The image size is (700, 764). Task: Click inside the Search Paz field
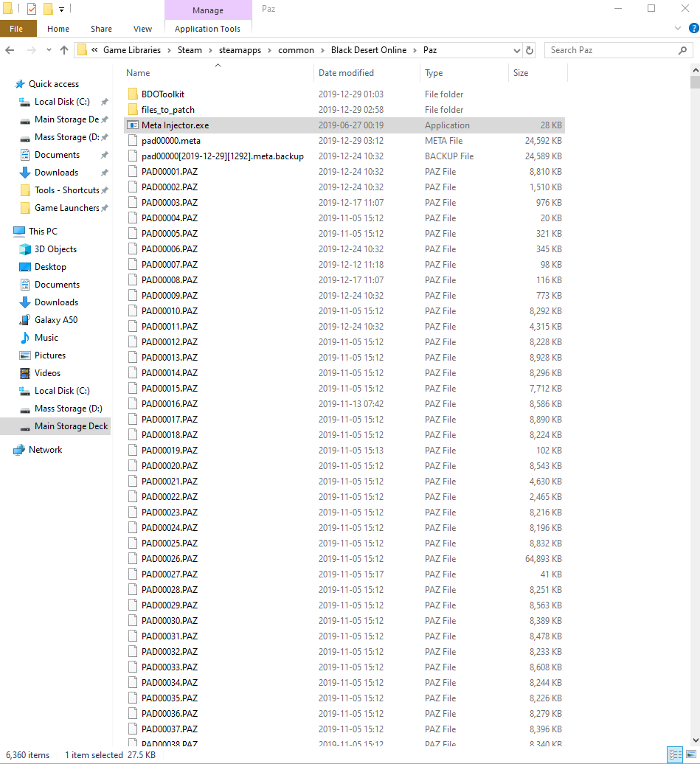611,50
